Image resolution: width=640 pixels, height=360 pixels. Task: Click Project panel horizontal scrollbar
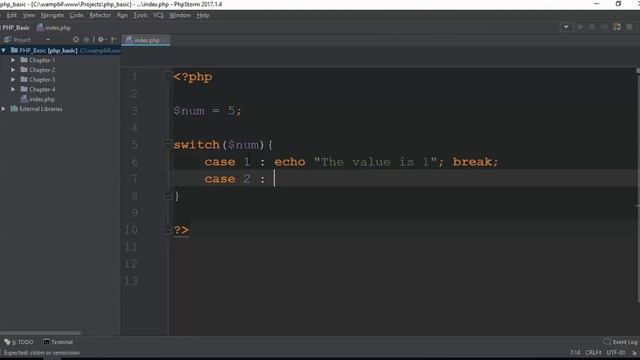[x=41, y=333]
